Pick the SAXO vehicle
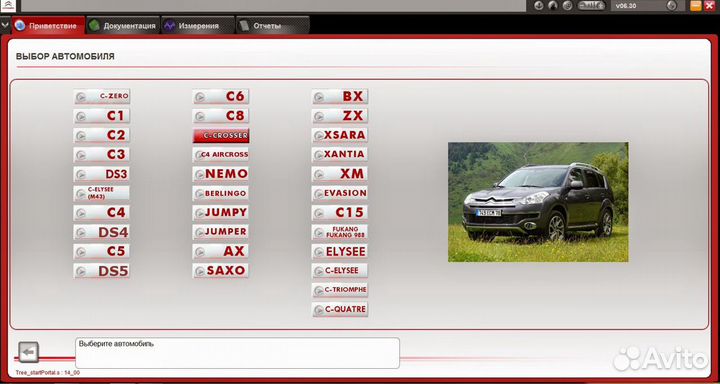720x384 pixels. (x=221, y=271)
